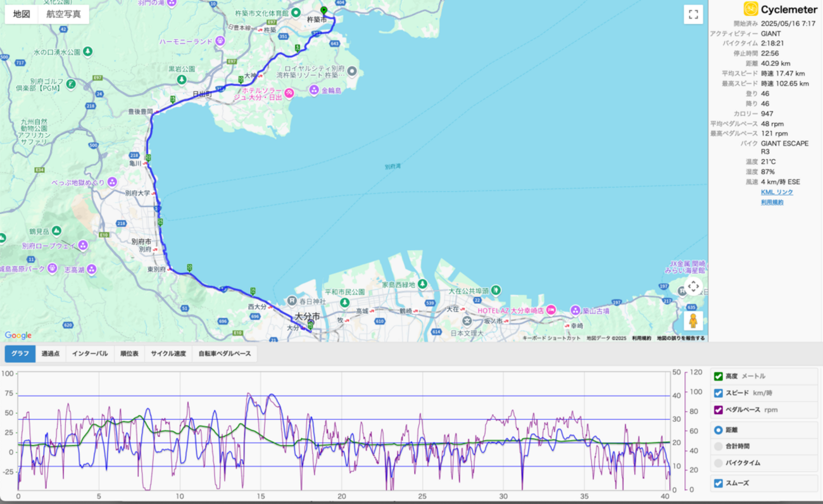
Task: Click the バイクタイム 2:18:21 value
Action: [772, 43]
